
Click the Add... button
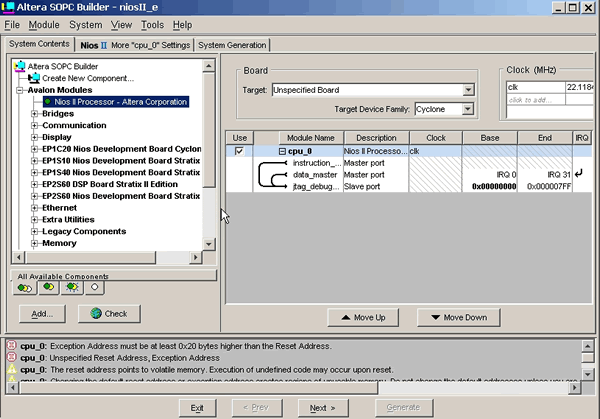pyautogui.click(x=42, y=314)
